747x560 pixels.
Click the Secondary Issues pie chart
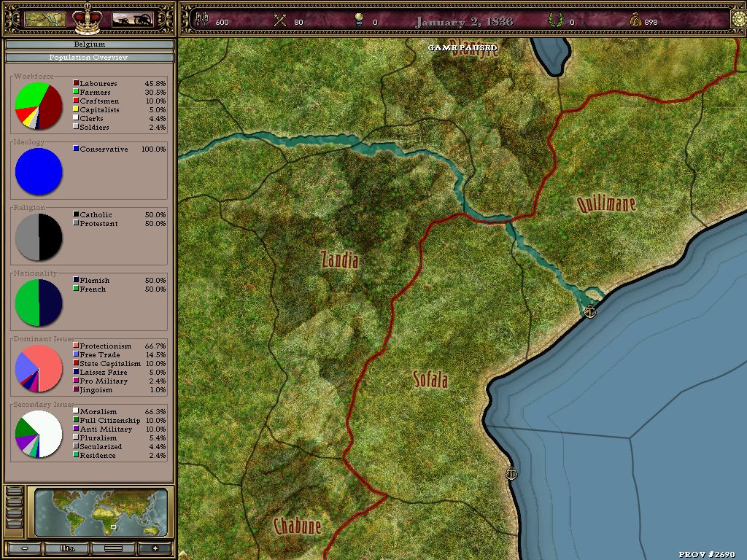pyautogui.click(x=39, y=435)
